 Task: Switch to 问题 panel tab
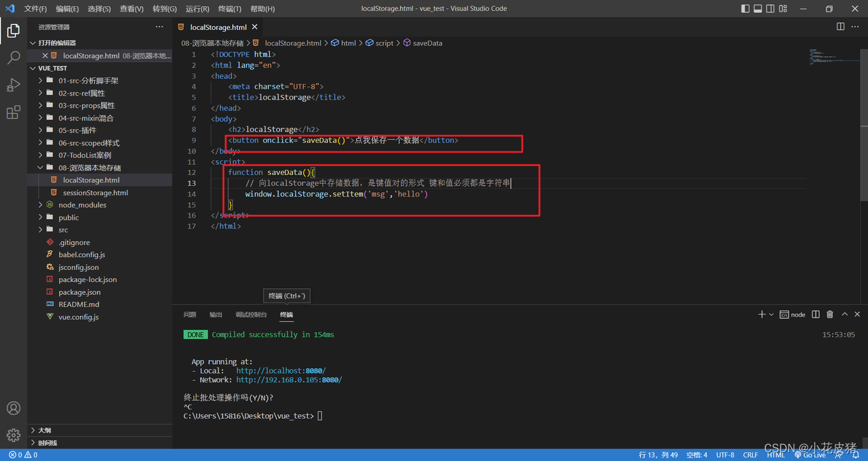point(190,315)
